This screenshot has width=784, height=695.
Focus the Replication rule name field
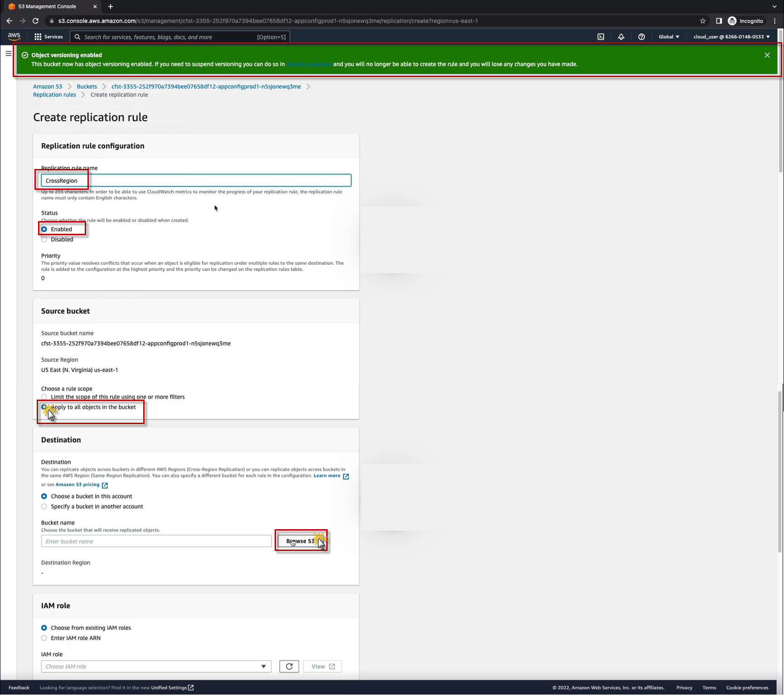(x=196, y=181)
